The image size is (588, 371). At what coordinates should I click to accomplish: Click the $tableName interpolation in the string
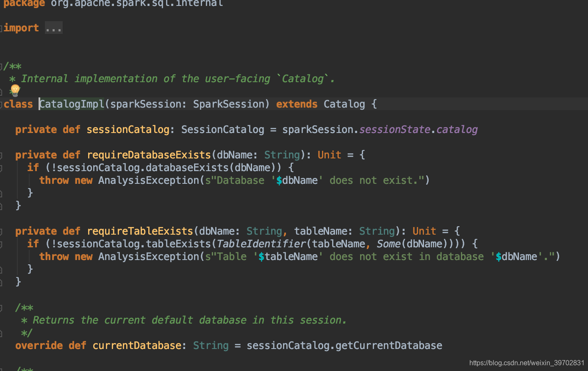point(288,257)
